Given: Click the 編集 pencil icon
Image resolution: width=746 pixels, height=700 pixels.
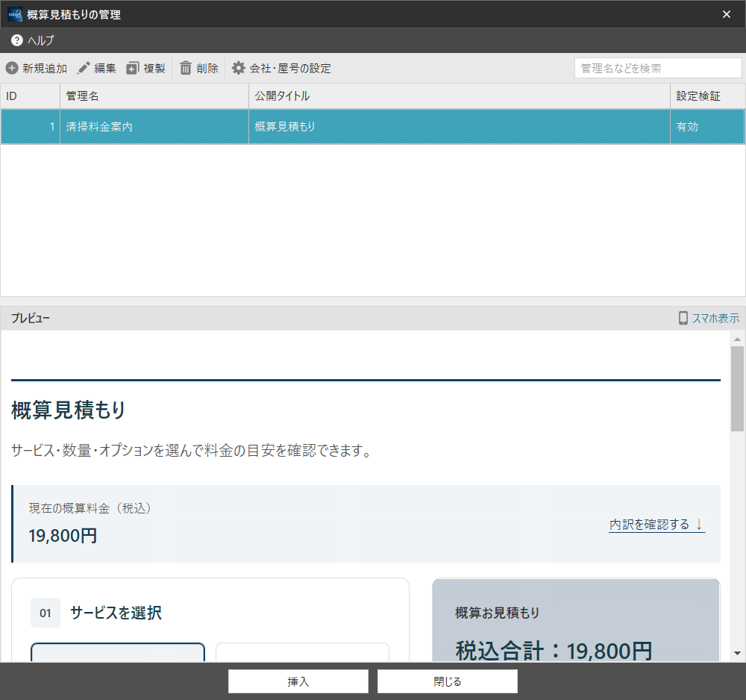Looking at the screenshot, I should [x=84, y=68].
